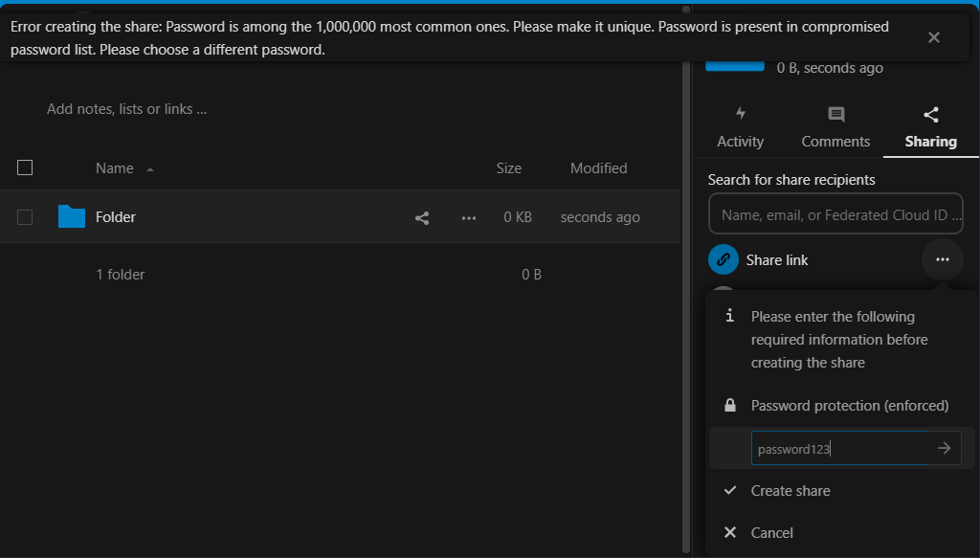
Task: Open the Activity tab
Action: pyautogui.click(x=740, y=127)
